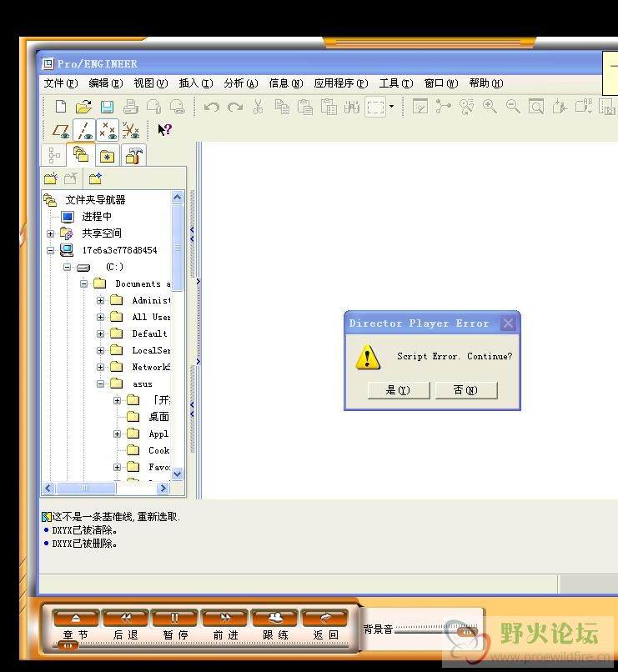Expand the 共享空间 tree node
Image resolution: width=618 pixels, height=672 pixels.
click(x=51, y=233)
